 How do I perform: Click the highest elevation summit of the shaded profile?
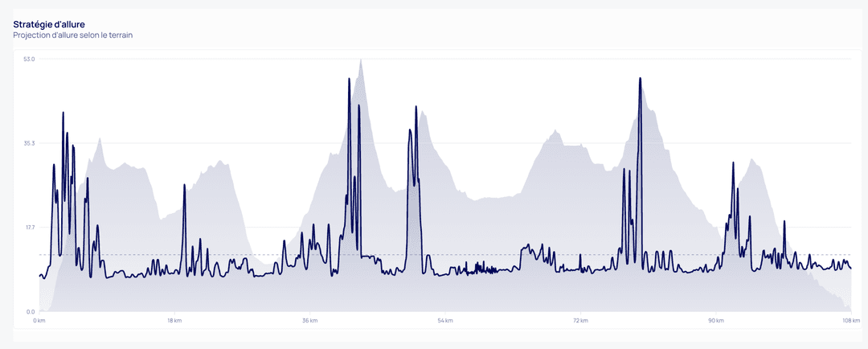pos(362,60)
